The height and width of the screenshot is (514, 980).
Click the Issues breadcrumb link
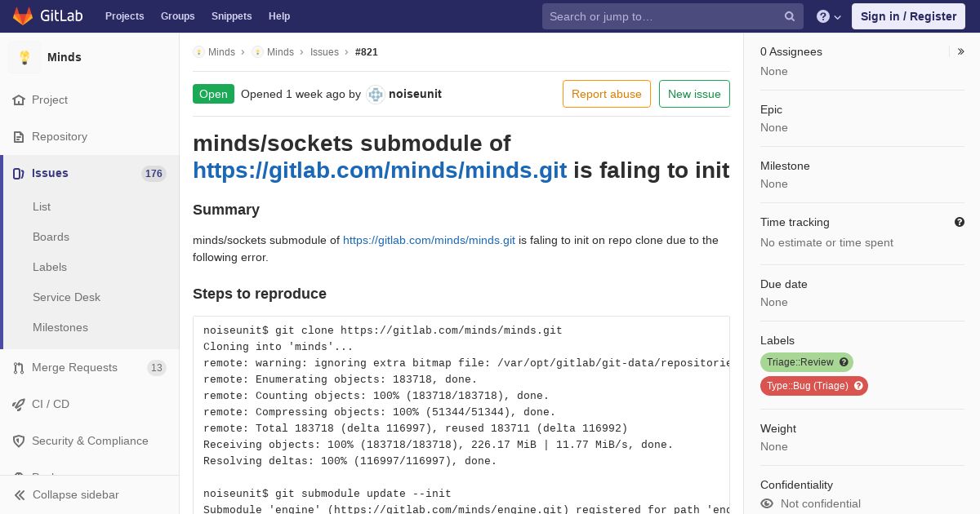pos(324,52)
